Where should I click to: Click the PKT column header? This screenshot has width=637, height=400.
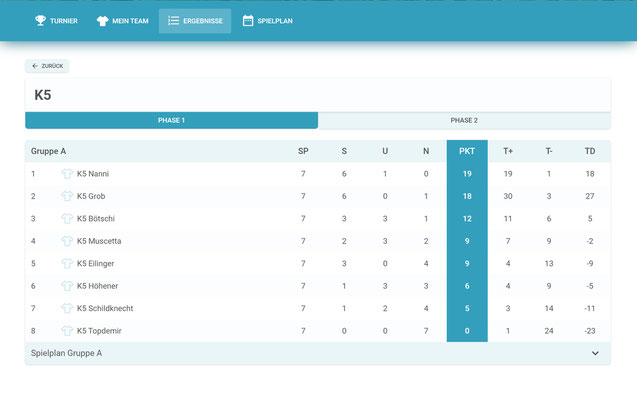(x=467, y=151)
